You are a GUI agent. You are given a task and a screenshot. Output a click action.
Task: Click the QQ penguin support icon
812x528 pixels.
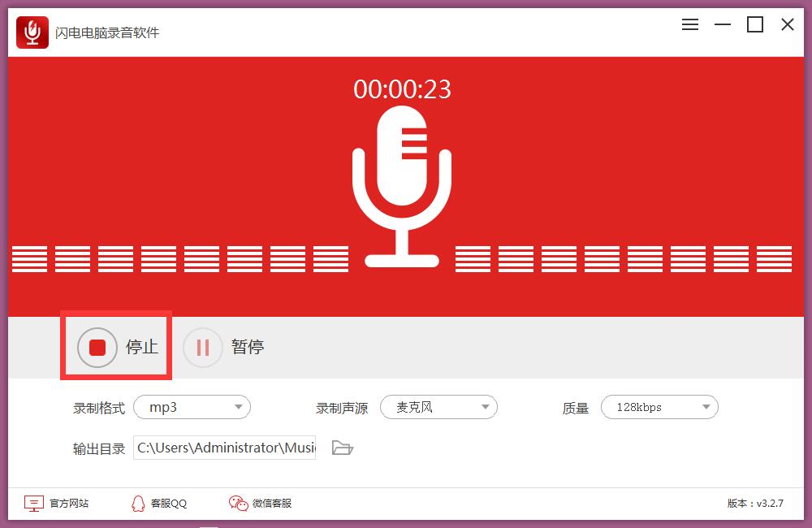138,504
